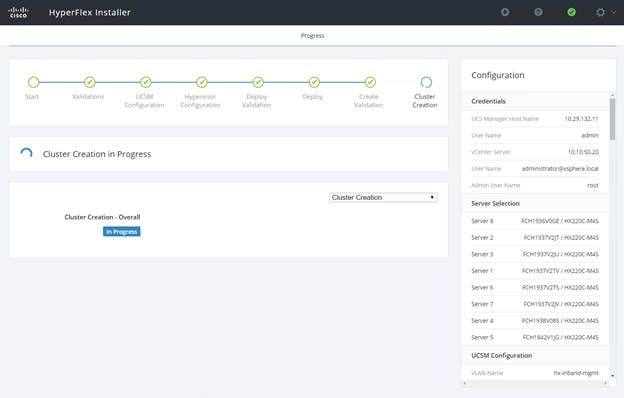Select the Validations step checkmark
Image resolution: width=624 pixels, height=398 pixels.
tap(90, 82)
